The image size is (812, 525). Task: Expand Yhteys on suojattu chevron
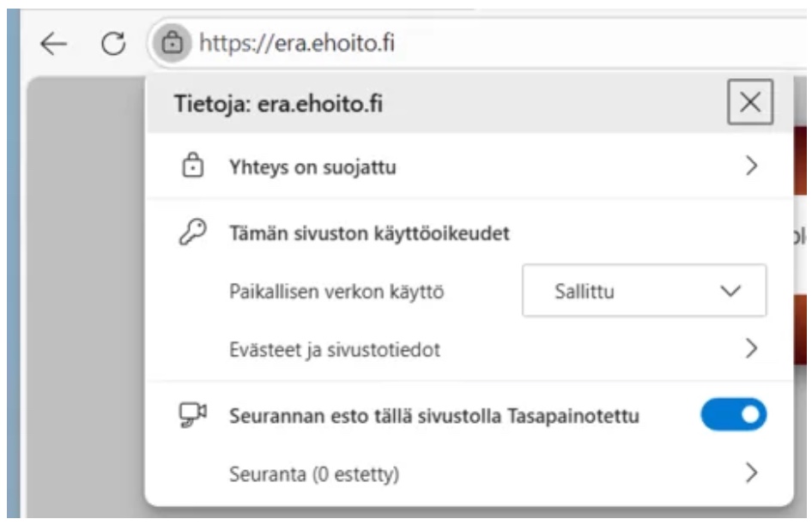coord(752,166)
